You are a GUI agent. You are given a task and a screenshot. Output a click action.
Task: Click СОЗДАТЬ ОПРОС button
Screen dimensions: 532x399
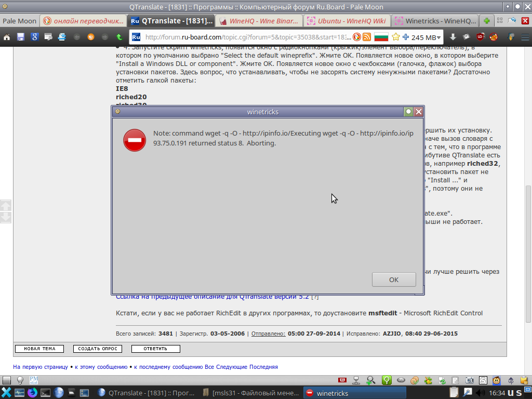(x=97, y=349)
